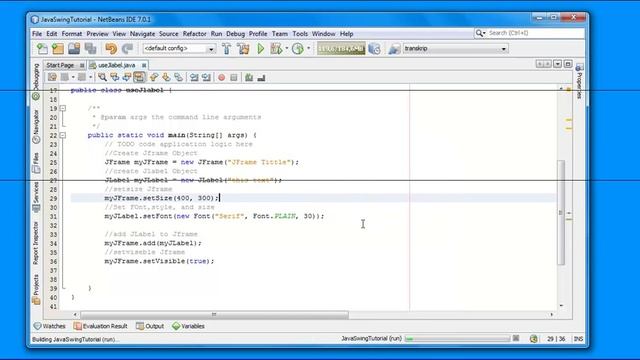Open the Services side panel
The image size is (640, 360).
pos(36,197)
